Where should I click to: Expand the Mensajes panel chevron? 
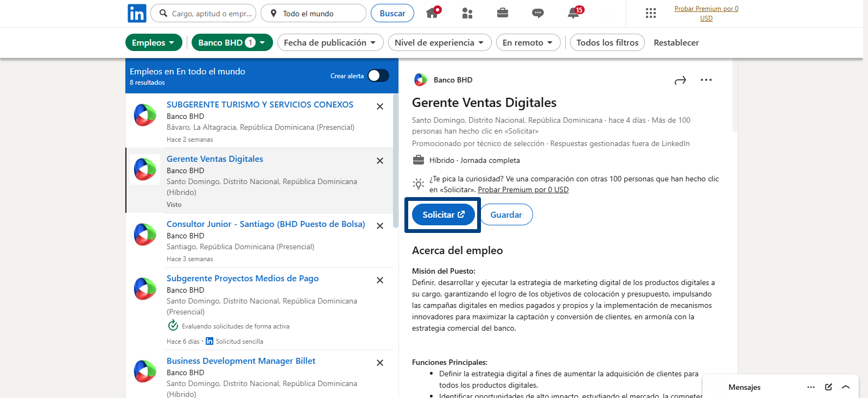point(846,387)
